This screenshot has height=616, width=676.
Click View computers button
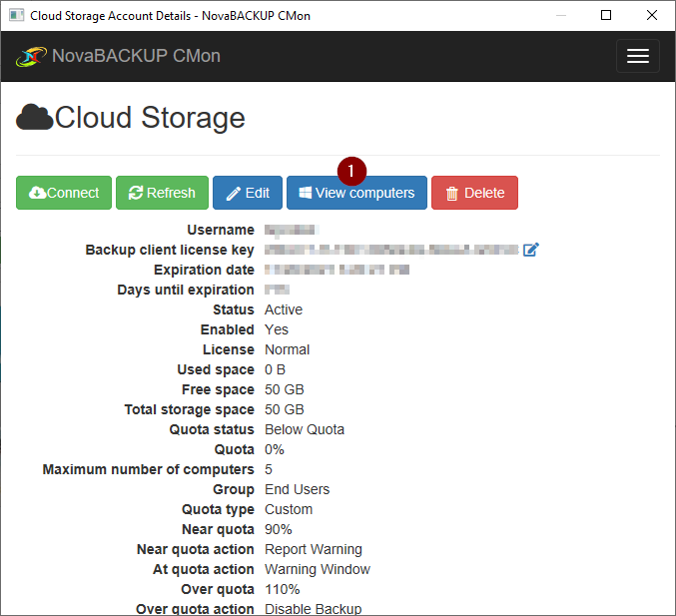[356, 193]
